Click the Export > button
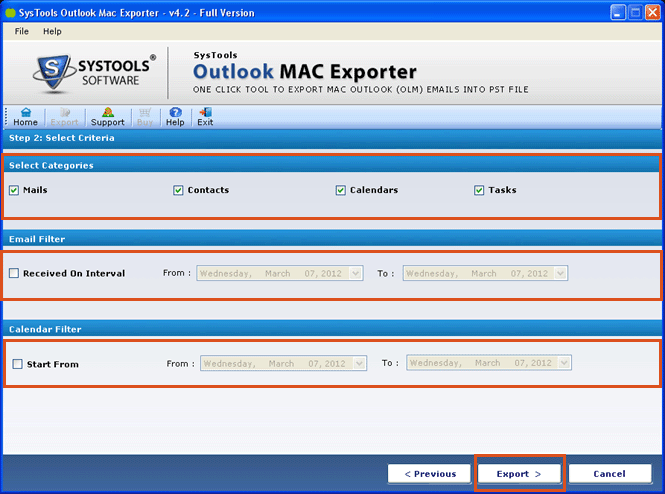The width and height of the screenshot is (665, 494). pos(519,473)
